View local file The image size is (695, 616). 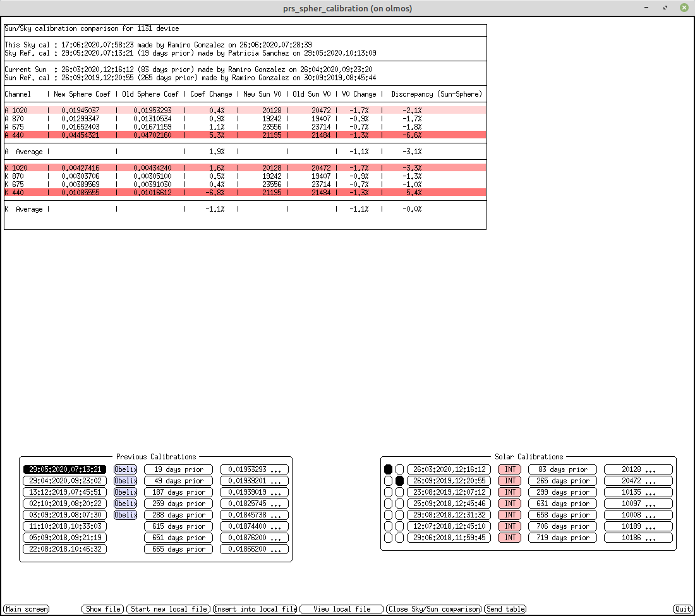(x=341, y=609)
